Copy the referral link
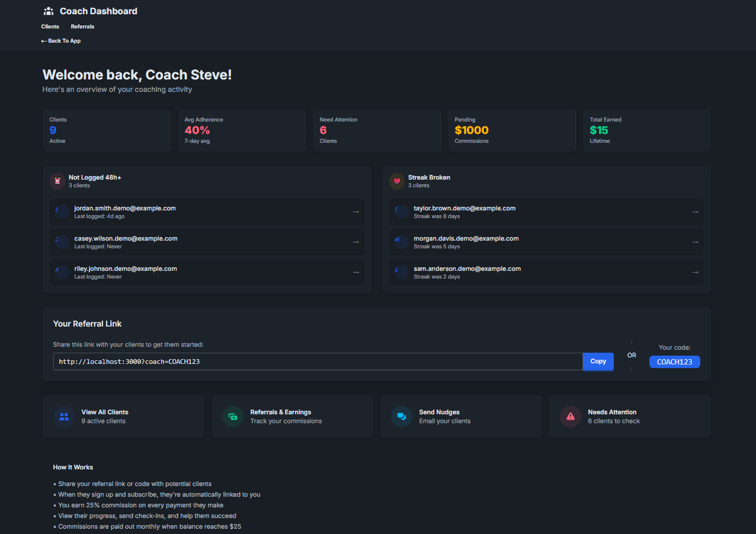This screenshot has height=534, width=756. point(597,361)
